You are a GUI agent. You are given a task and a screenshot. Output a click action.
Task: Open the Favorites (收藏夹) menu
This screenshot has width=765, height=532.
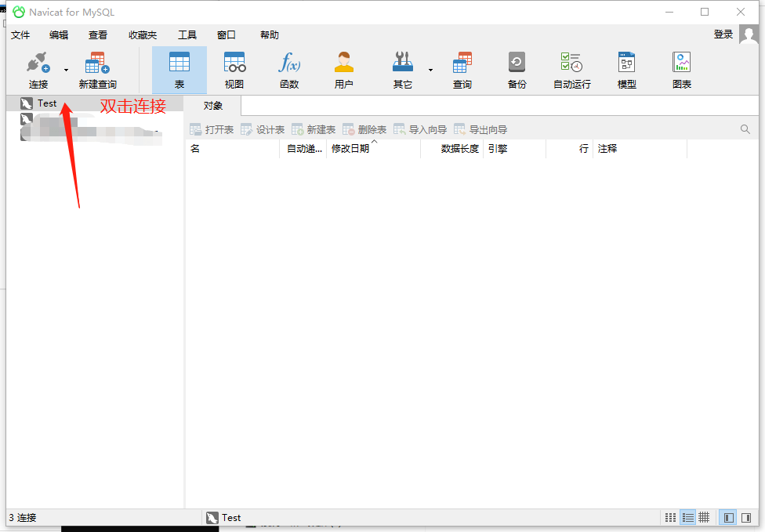tap(143, 35)
